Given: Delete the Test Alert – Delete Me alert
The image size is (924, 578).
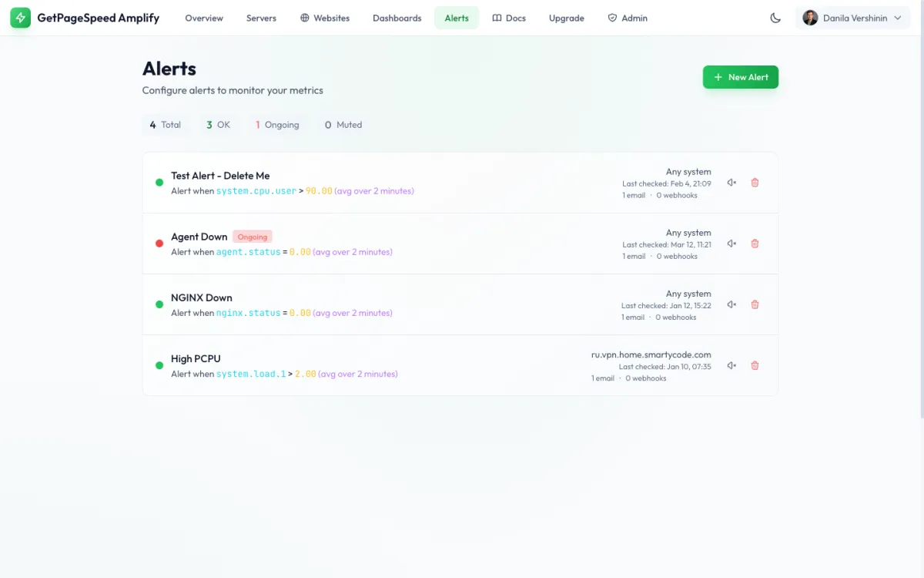Looking at the screenshot, I should [755, 182].
